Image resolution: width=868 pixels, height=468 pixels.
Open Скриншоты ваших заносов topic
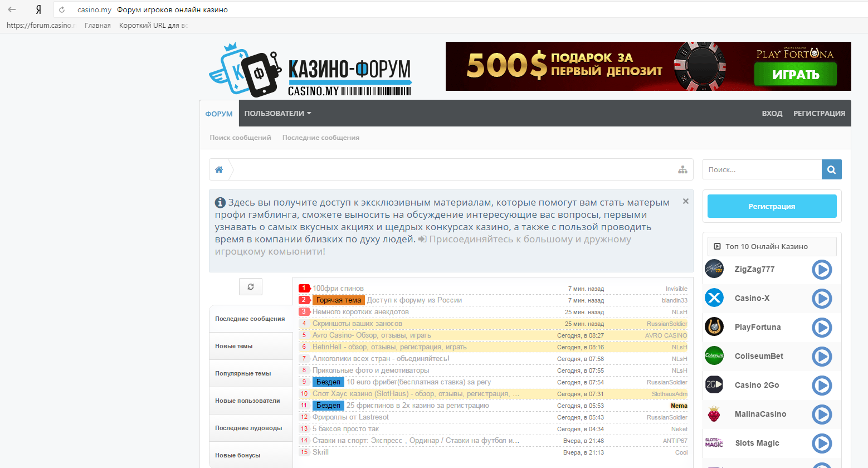coord(357,324)
